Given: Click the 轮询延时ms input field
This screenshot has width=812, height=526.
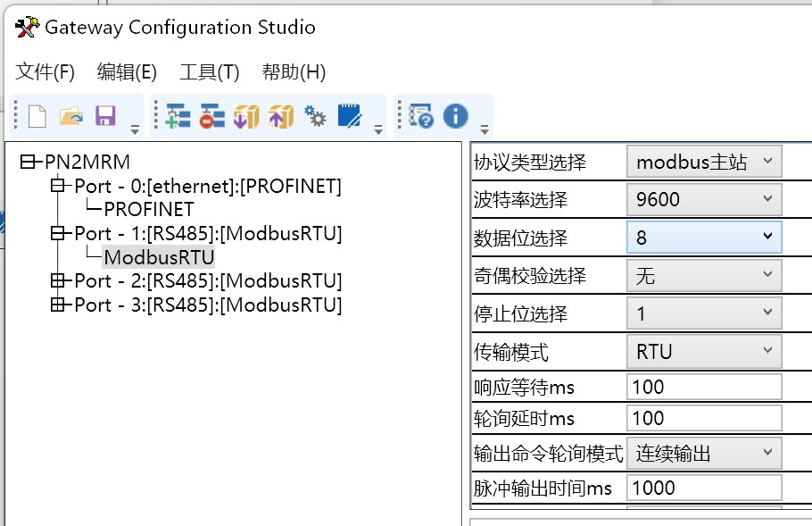Looking at the screenshot, I should click(x=704, y=418).
